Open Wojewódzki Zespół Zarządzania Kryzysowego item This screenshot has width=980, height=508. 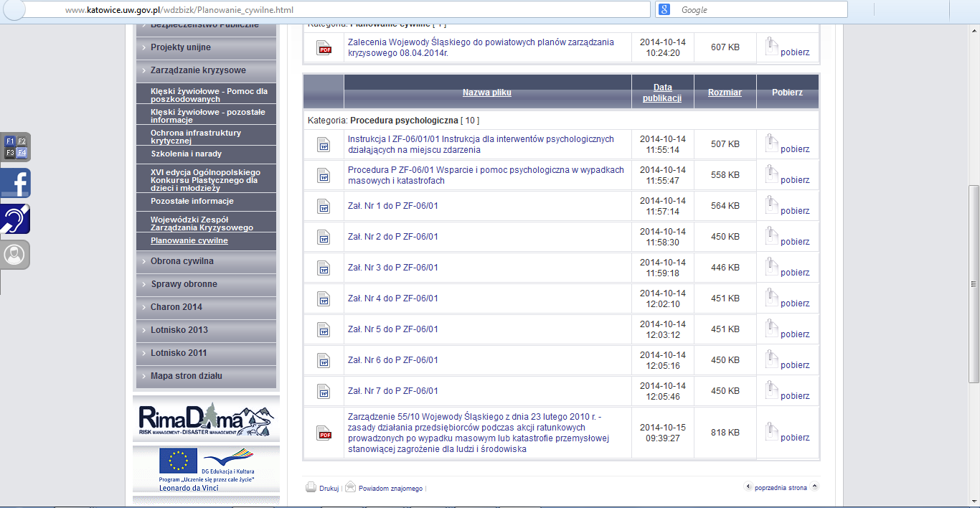(x=202, y=223)
